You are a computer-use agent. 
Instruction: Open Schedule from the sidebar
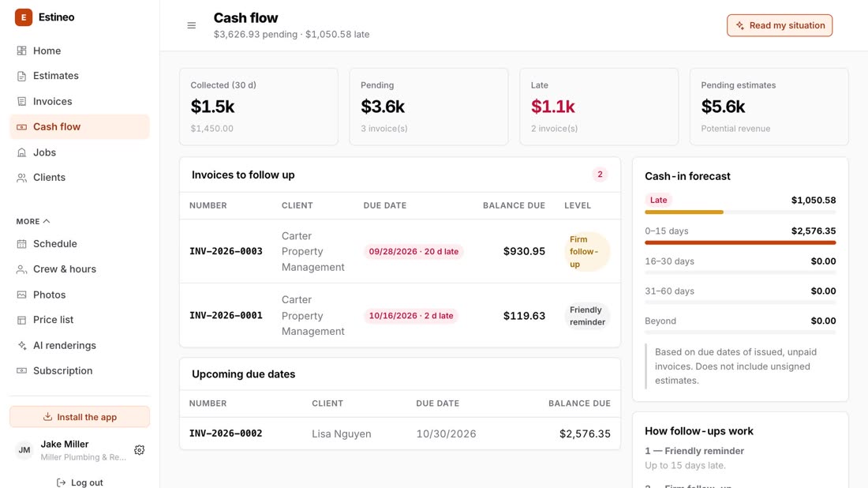point(80,244)
